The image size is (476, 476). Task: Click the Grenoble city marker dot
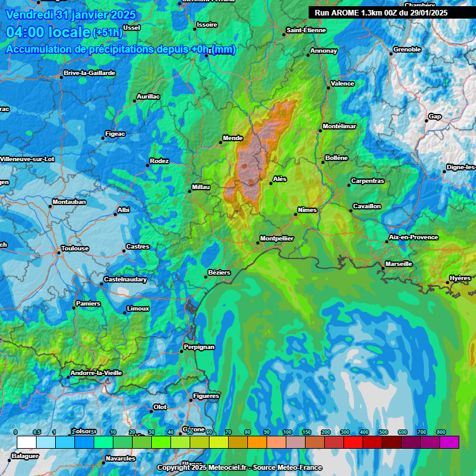pyautogui.click(x=391, y=54)
